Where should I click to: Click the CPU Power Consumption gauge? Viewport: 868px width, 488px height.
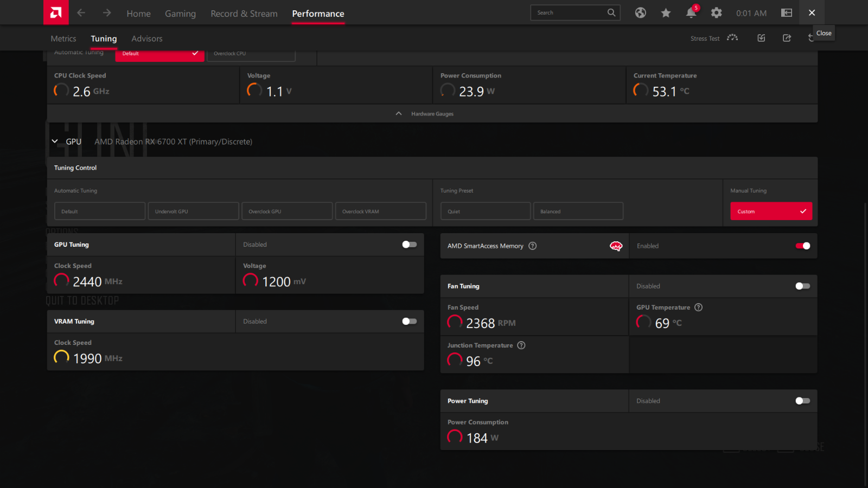point(448,91)
